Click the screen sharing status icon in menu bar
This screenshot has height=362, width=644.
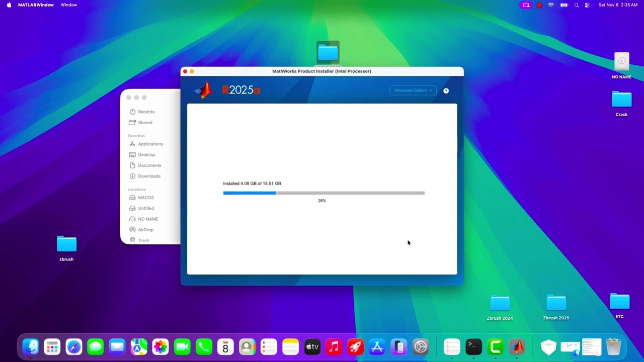[x=526, y=5]
